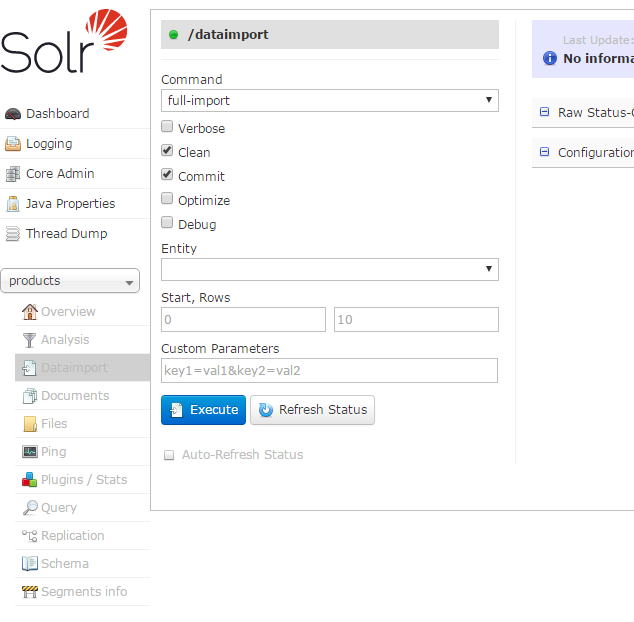
Task: Open the Schema link
Action: pos(65,564)
